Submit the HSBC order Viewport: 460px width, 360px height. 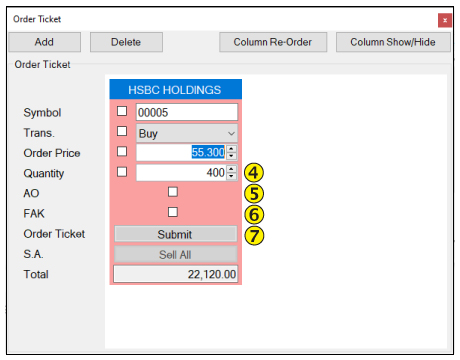click(x=175, y=234)
